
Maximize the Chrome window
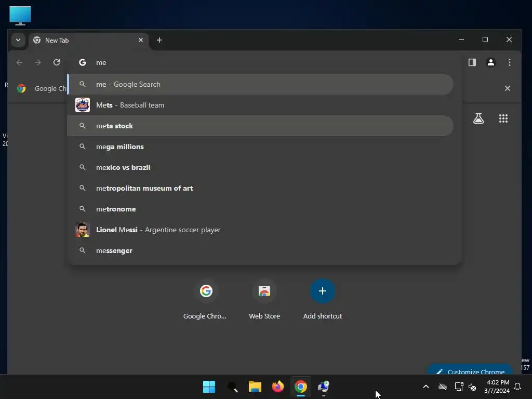click(x=485, y=39)
